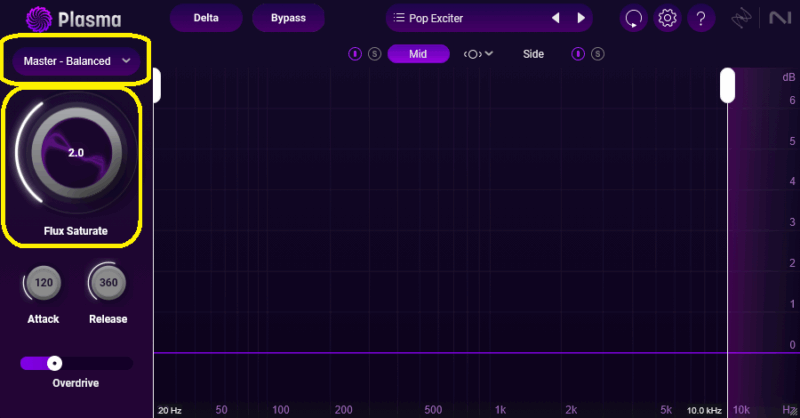
Task: Solo the Side channel
Action: [x=597, y=54]
